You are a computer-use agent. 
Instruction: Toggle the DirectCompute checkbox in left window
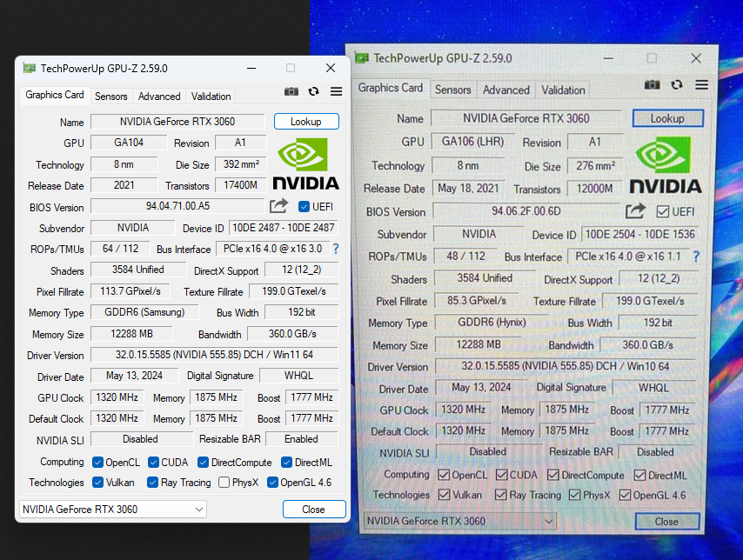[x=204, y=462]
